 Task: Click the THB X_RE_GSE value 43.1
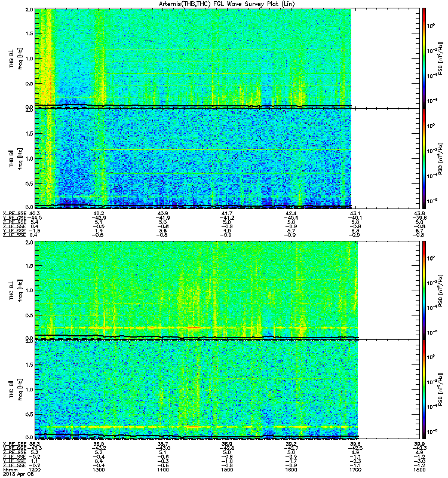[355, 213]
